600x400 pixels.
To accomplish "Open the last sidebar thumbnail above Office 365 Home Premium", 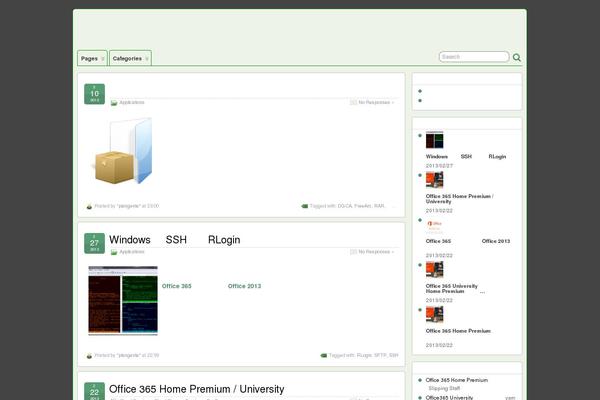I will point(434,315).
